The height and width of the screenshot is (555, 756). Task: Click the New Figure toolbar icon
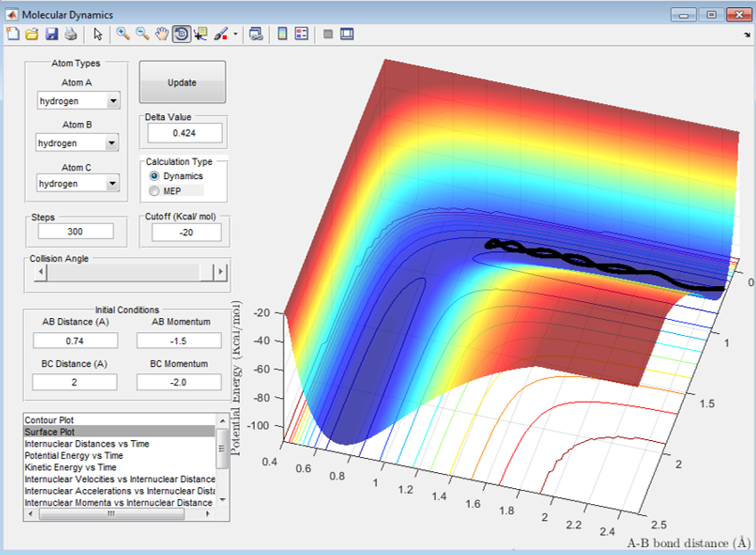tap(12, 34)
